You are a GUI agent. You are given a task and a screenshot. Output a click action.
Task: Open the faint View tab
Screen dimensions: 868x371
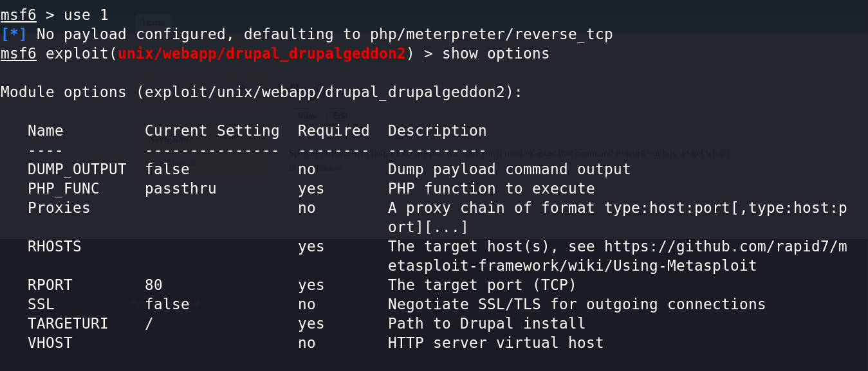pos(307,116)
